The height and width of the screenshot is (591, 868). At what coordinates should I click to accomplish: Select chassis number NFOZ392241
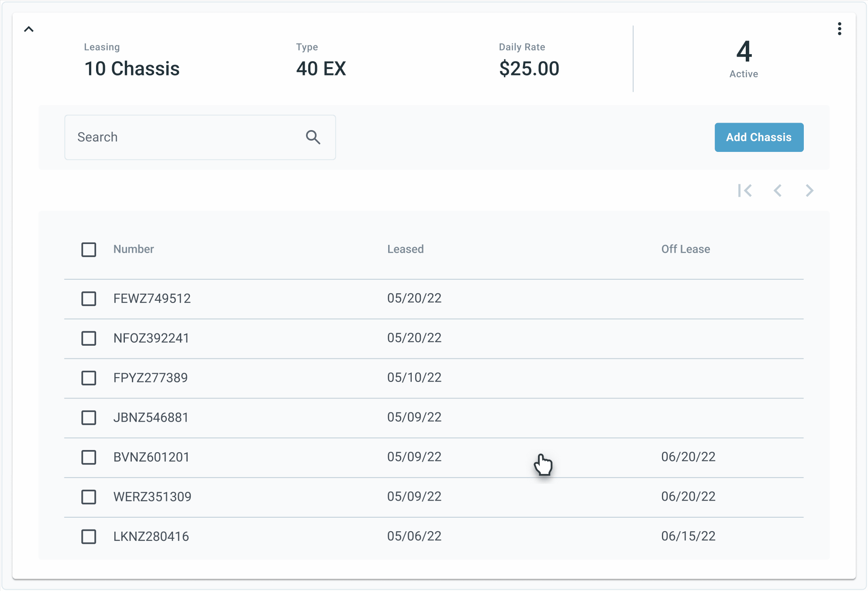(151, 338)
